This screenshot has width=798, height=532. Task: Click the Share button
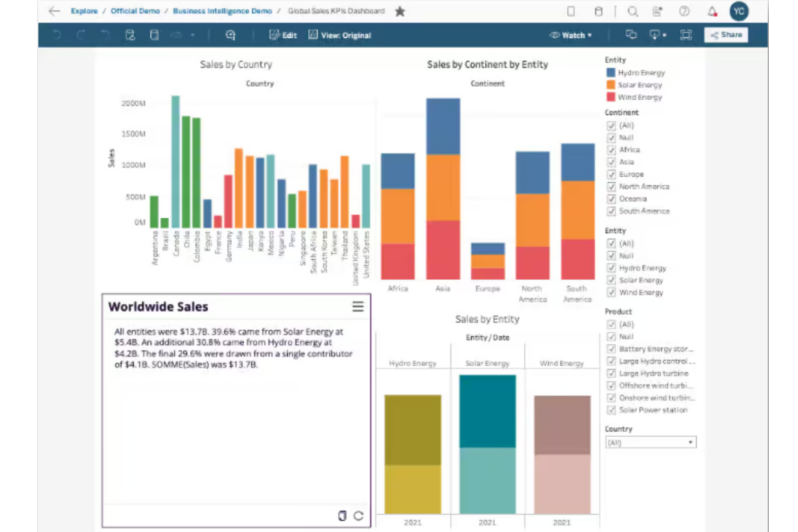click(726, 35)
